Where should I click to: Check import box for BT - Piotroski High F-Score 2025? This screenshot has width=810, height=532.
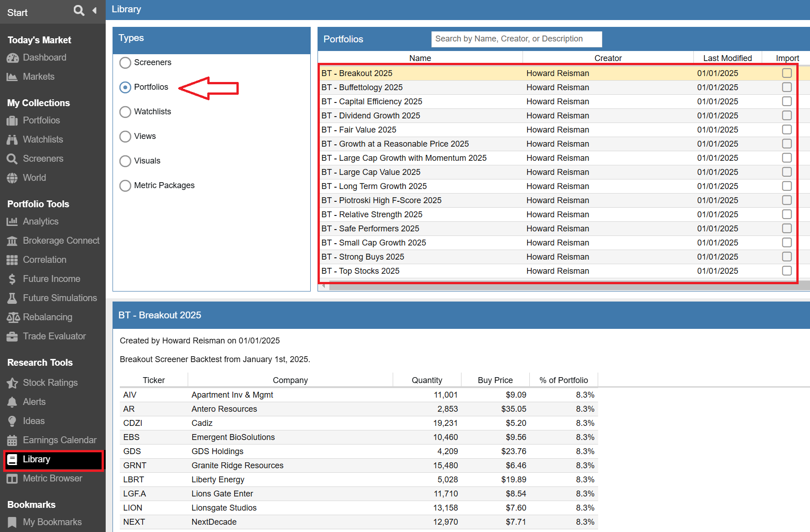pos(787,200)
